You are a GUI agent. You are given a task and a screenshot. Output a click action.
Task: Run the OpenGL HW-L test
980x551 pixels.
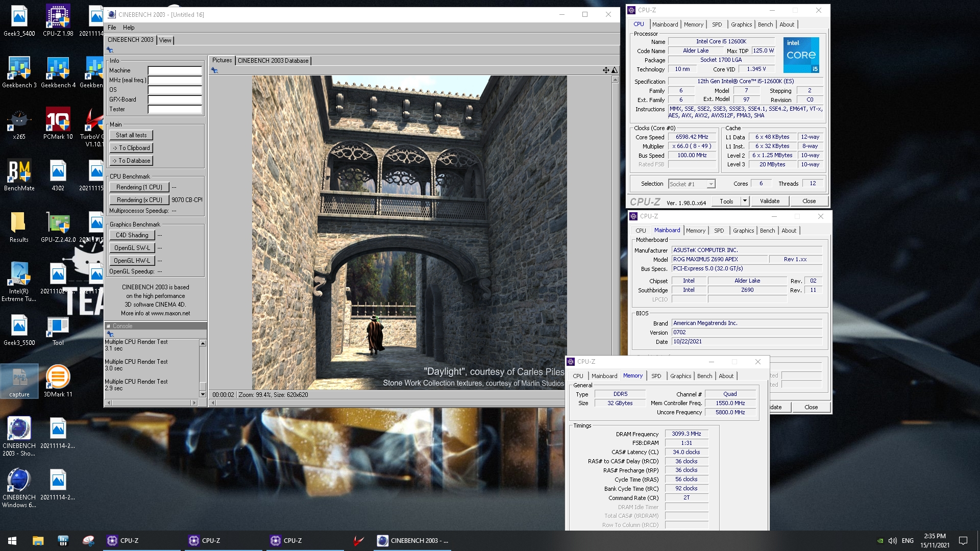pyautogui.click(x=132, y=261)
